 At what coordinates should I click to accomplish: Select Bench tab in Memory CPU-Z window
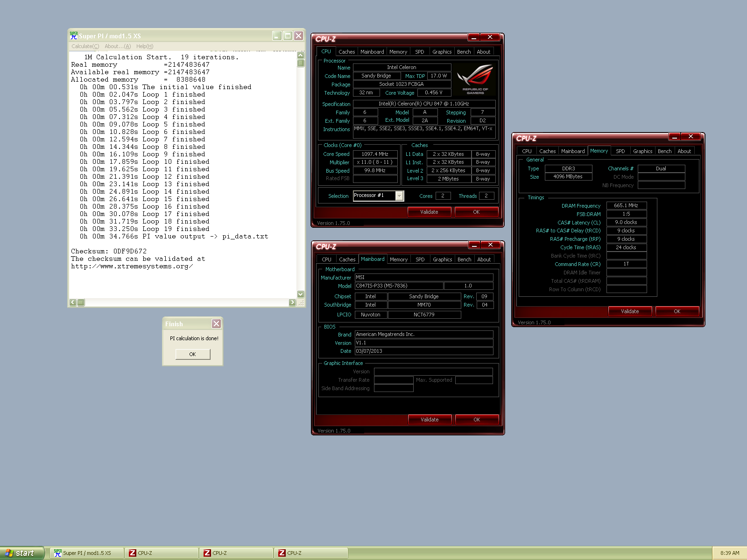pos(664,151)
